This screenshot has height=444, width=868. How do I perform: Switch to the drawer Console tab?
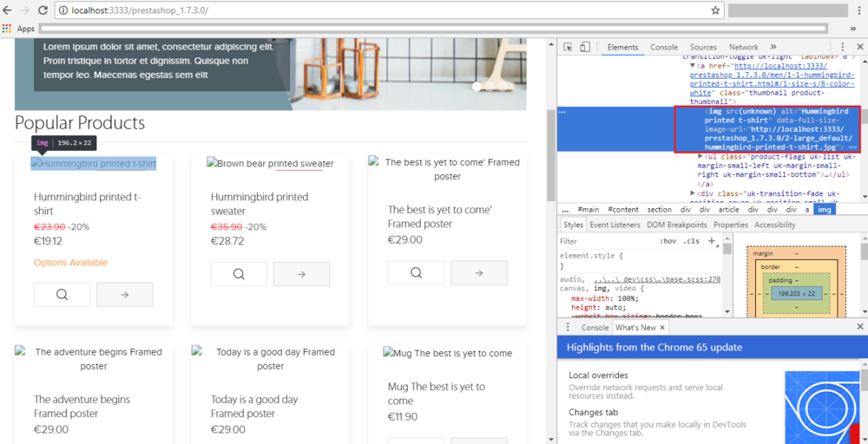coord(595,327)
